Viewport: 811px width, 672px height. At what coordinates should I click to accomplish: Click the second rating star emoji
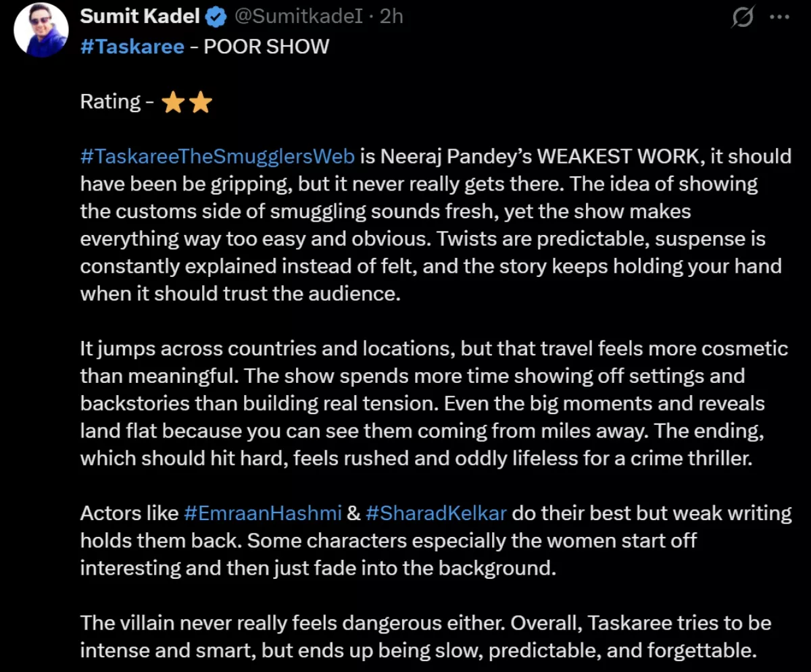pos(201,103)
